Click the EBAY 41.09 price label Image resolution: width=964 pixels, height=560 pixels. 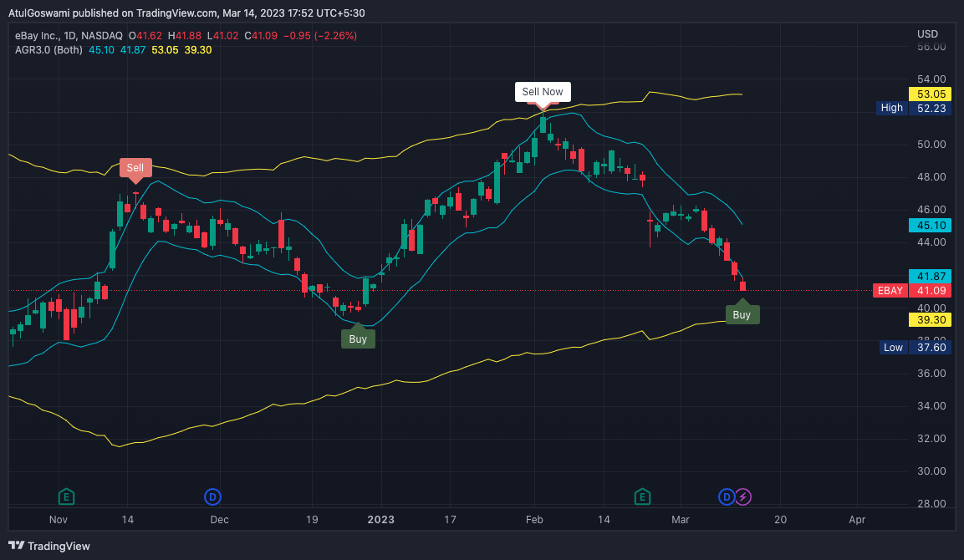(x=911, y=291)
